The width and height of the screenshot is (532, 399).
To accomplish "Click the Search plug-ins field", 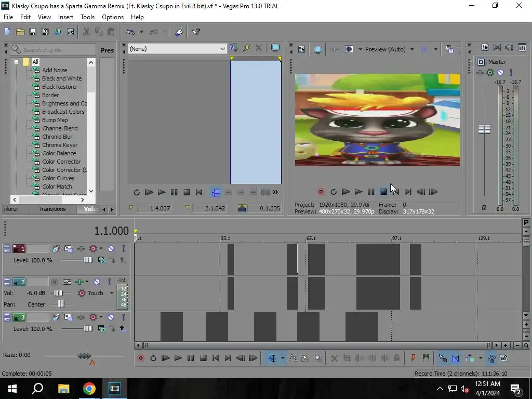I will click(53, 49).
